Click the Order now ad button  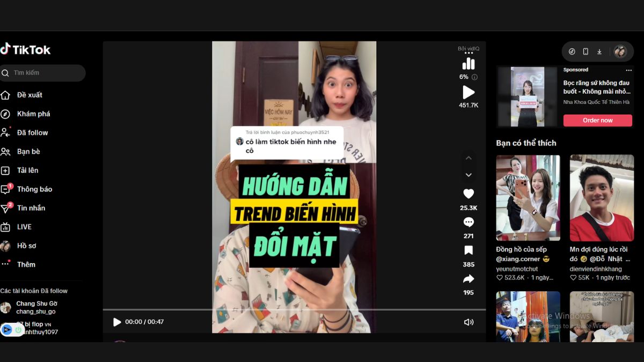pos(597,120)
